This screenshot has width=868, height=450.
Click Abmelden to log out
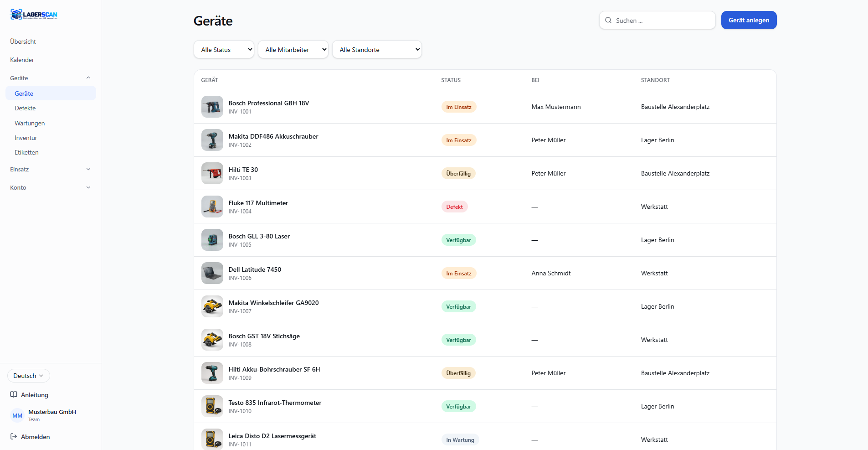(36, 437)
